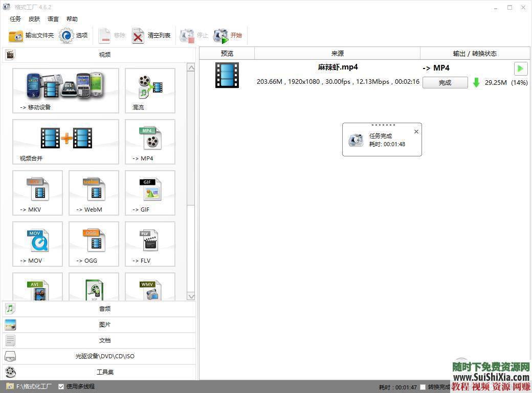The image size is (532, 393).
Task: Open the Task (任务) menu
Action: coord(15,19)
